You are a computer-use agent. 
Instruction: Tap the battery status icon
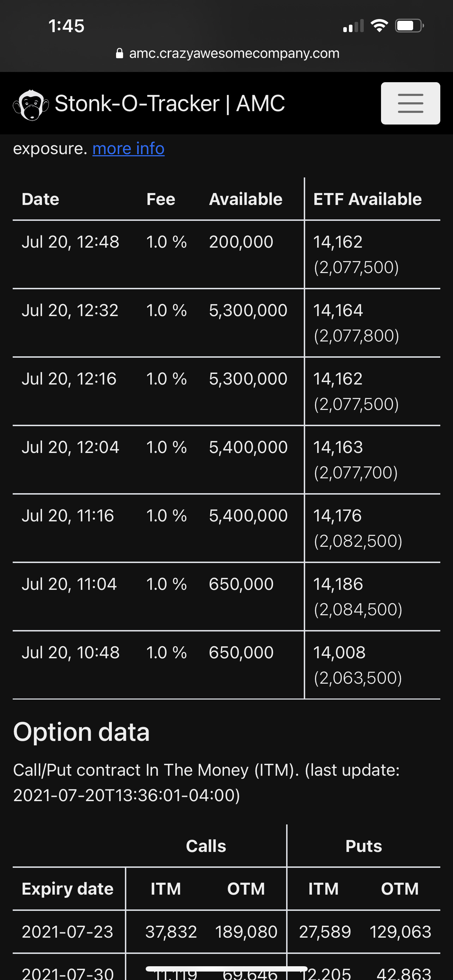click(409, 26)
